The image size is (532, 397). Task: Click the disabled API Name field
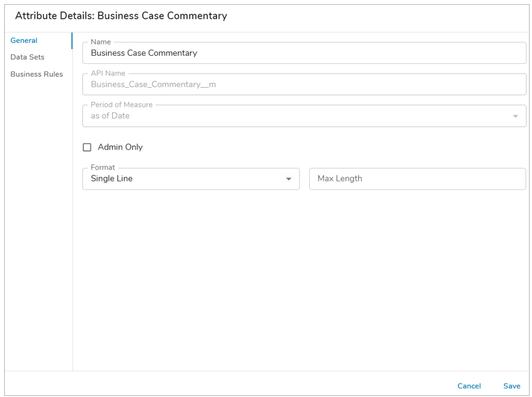(x=304, y=85)
